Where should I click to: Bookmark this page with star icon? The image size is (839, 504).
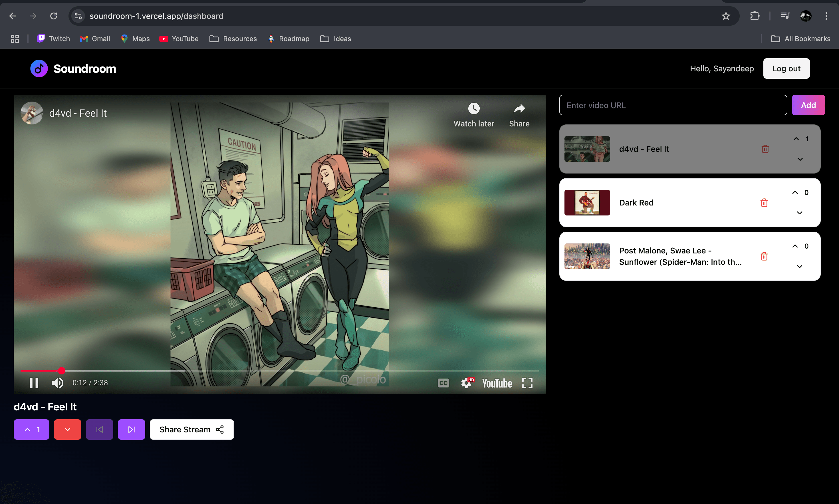(726, 16)
